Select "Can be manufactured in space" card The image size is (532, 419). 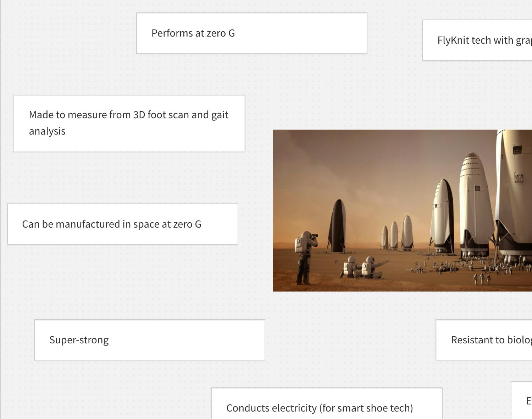click(x=122, y=224)
